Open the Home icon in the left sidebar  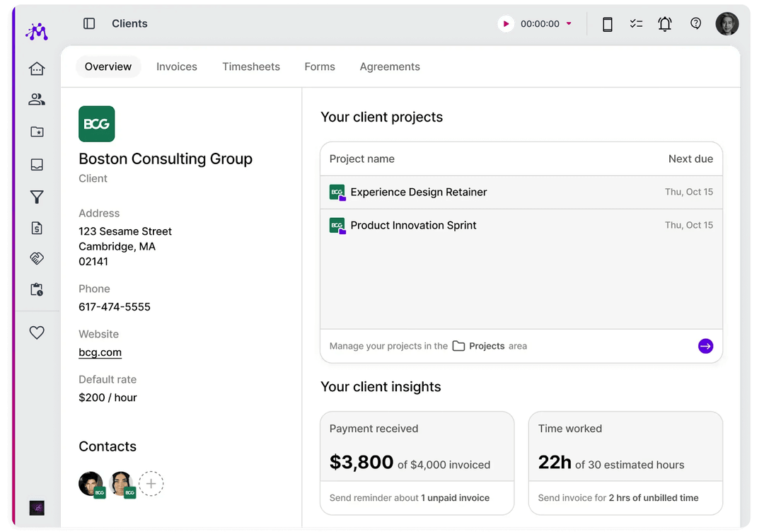tap(37, 68)
